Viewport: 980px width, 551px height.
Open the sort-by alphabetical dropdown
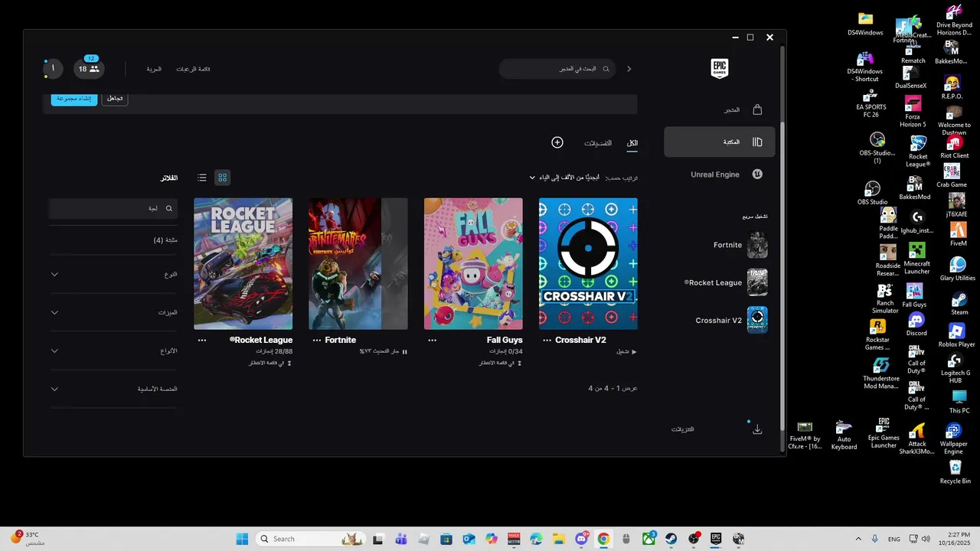click(570, 178)
